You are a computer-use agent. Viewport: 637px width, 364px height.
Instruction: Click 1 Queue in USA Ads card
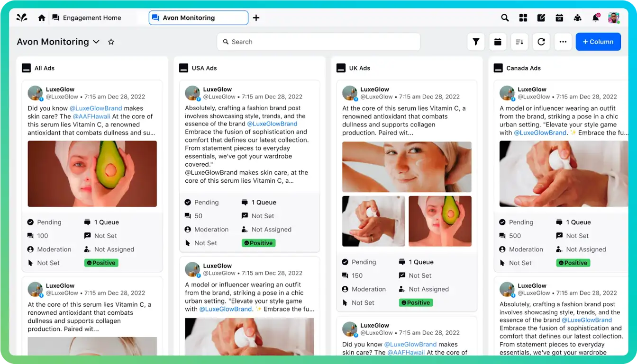(259, 202)
